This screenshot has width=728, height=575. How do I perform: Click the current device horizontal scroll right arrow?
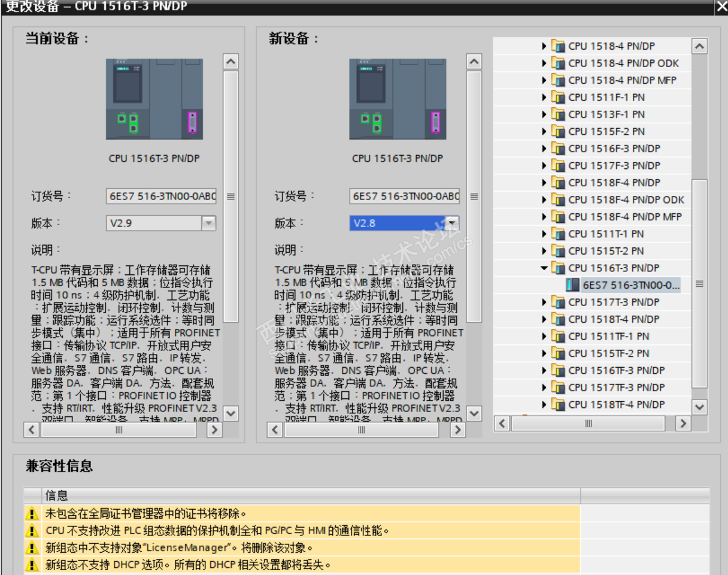coord(214,429)
